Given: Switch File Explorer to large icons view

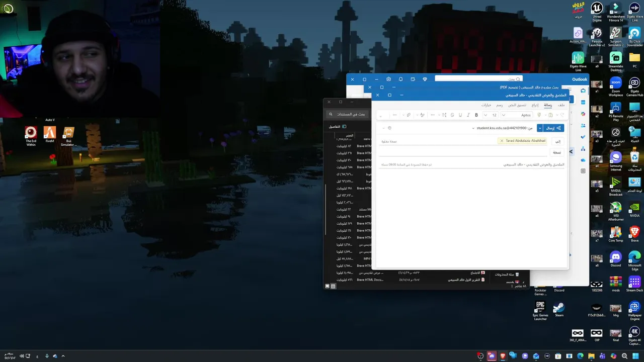Looking at the screenshot, I should (x=327, y=286).
